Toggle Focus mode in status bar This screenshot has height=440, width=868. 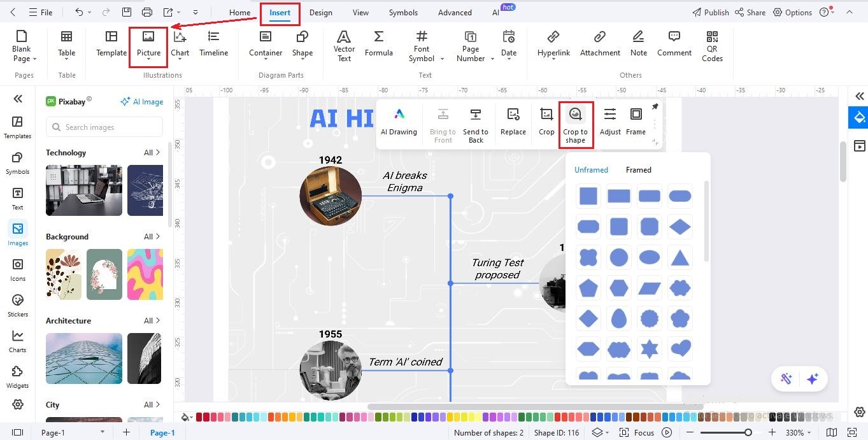[637, 432]
